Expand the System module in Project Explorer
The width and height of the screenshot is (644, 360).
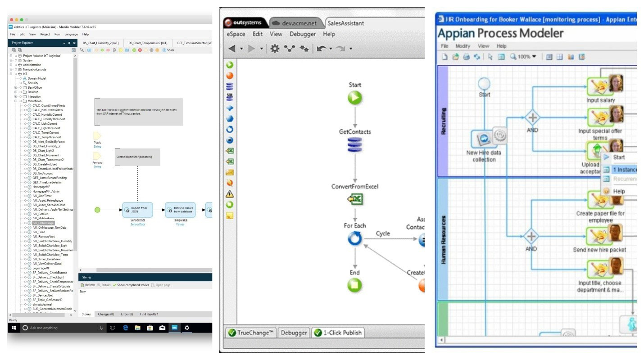click(x=11, y=60)
